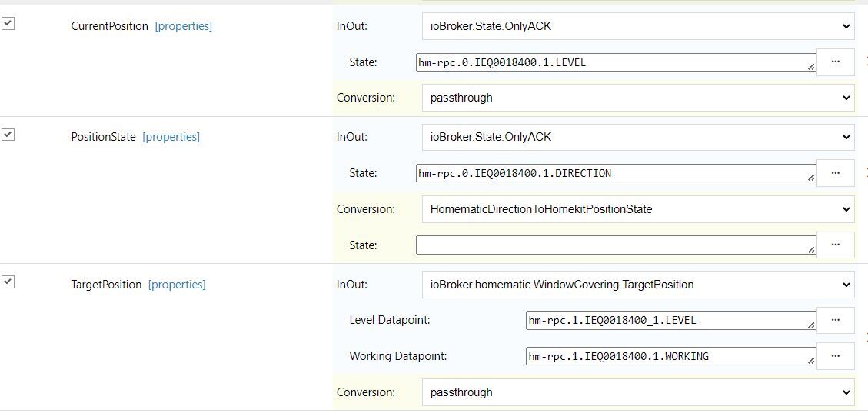Uncheck the CurrentPosition checkbox
Viewport: 868px width, 420px height.
tap(8, 23)
